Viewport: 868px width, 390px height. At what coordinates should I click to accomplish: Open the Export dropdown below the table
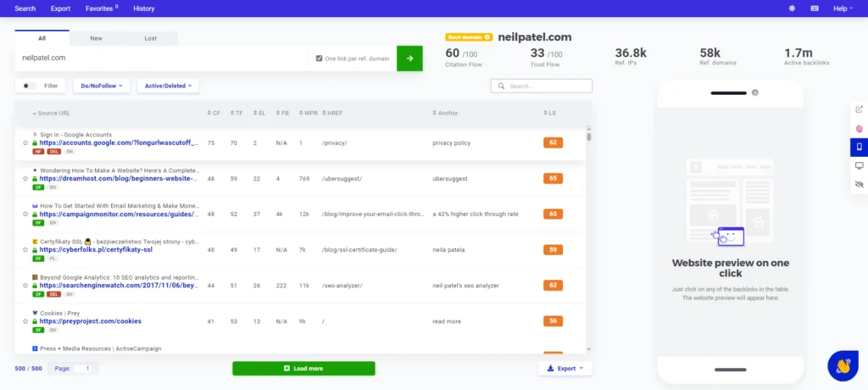click(565, 369)
